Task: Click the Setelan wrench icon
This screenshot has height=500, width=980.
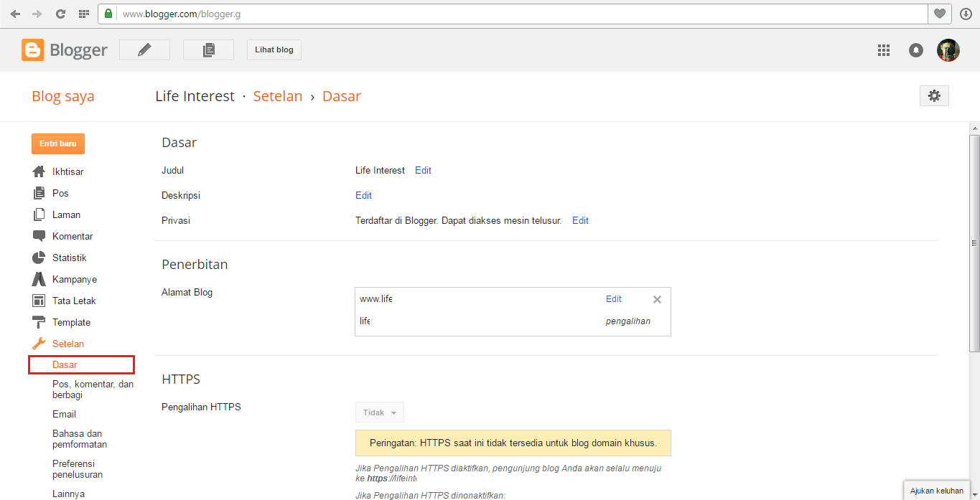Action: coord(39,344)
